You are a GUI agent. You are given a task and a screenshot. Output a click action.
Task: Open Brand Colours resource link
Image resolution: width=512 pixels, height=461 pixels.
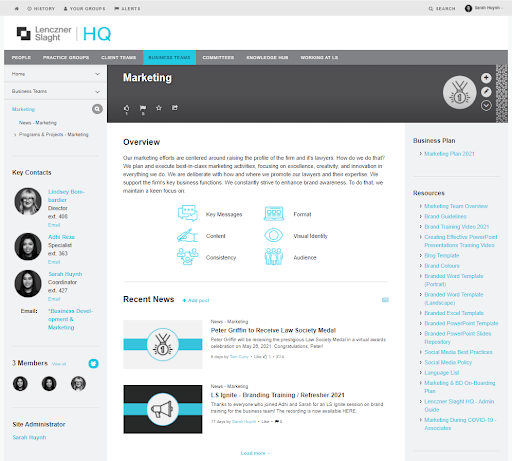442,266
